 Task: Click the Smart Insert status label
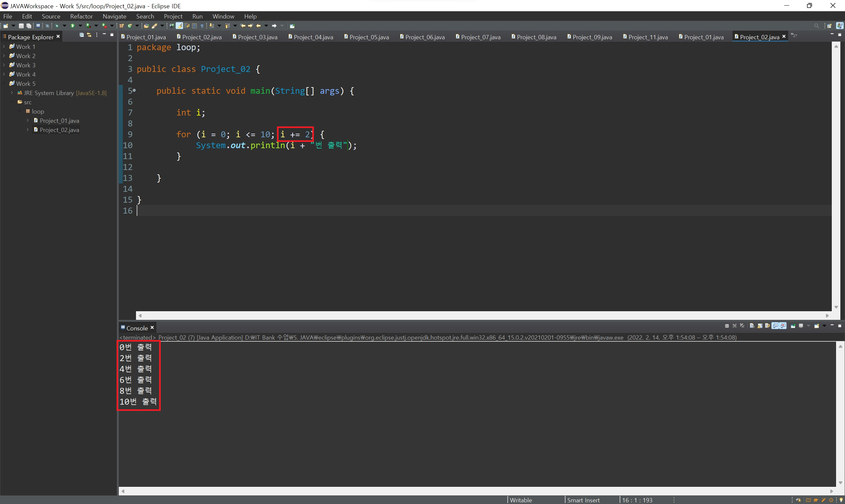point(583,500)
